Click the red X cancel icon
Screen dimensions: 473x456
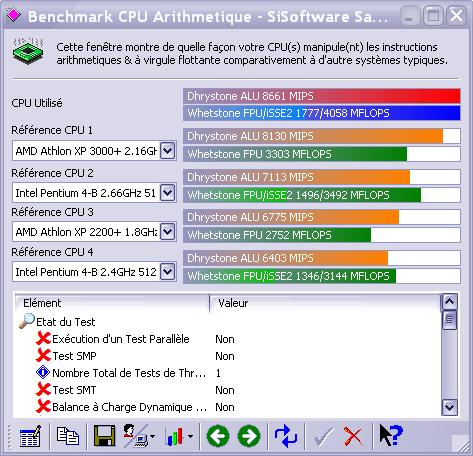[353, 436]
